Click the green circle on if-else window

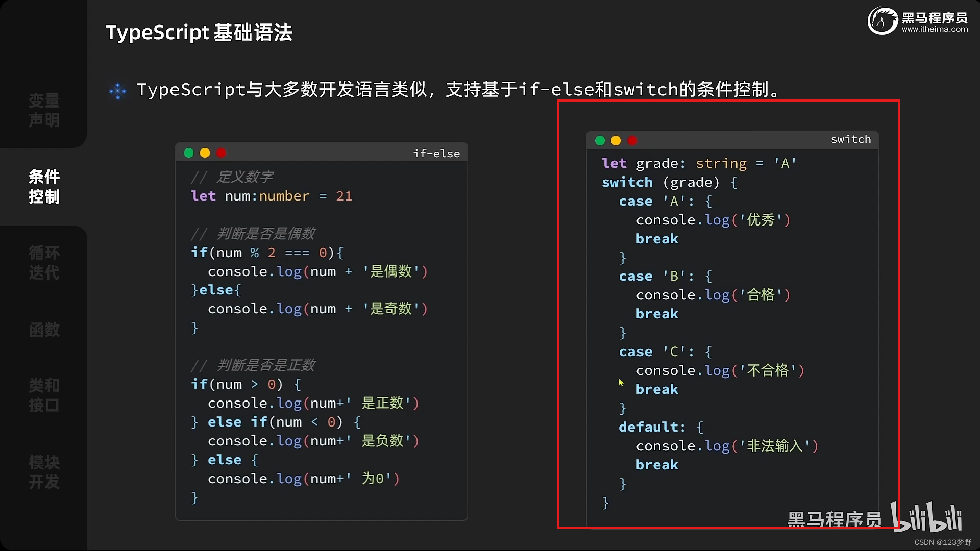click(x=188, y=153)
